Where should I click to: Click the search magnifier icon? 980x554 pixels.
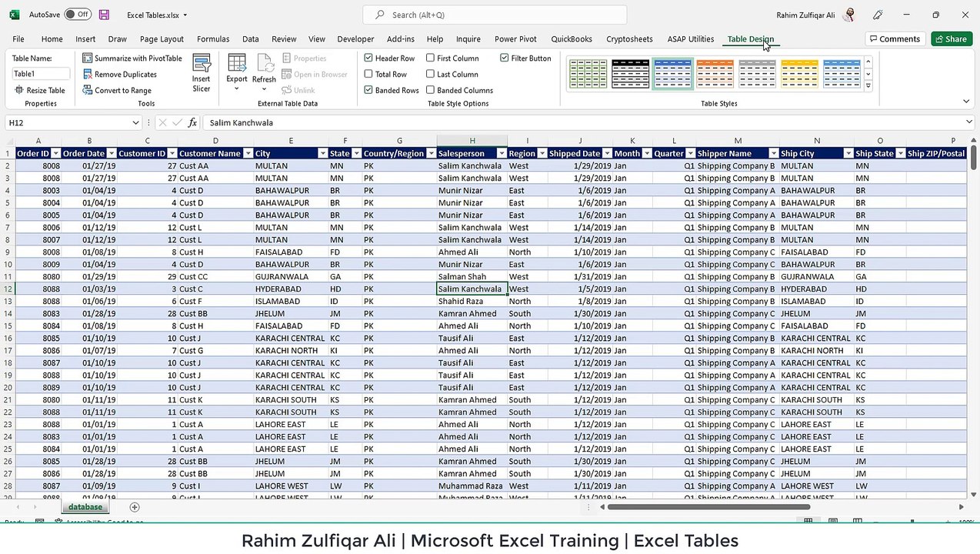click(379, 15)
